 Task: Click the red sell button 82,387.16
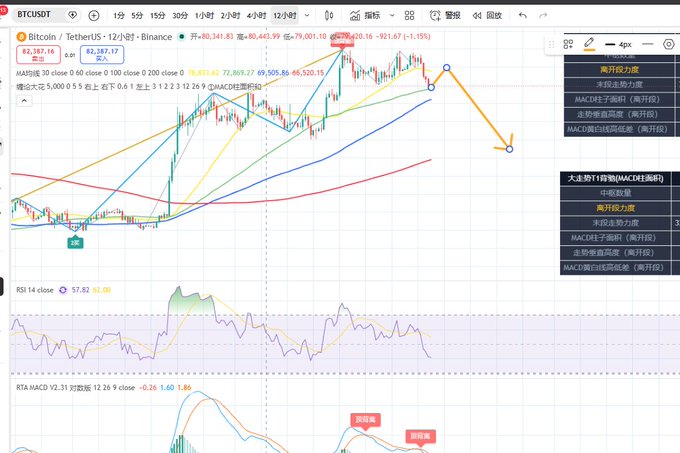click(x=38, y=54)
